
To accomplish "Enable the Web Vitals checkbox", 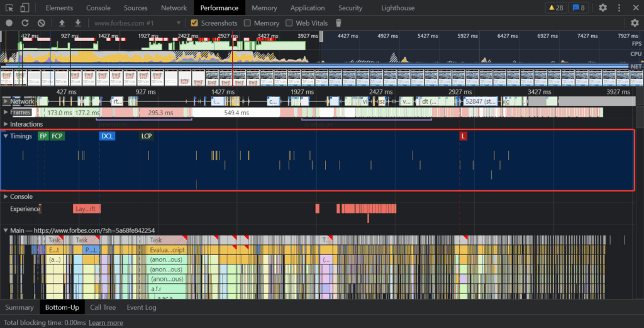I will pos(289,23).
